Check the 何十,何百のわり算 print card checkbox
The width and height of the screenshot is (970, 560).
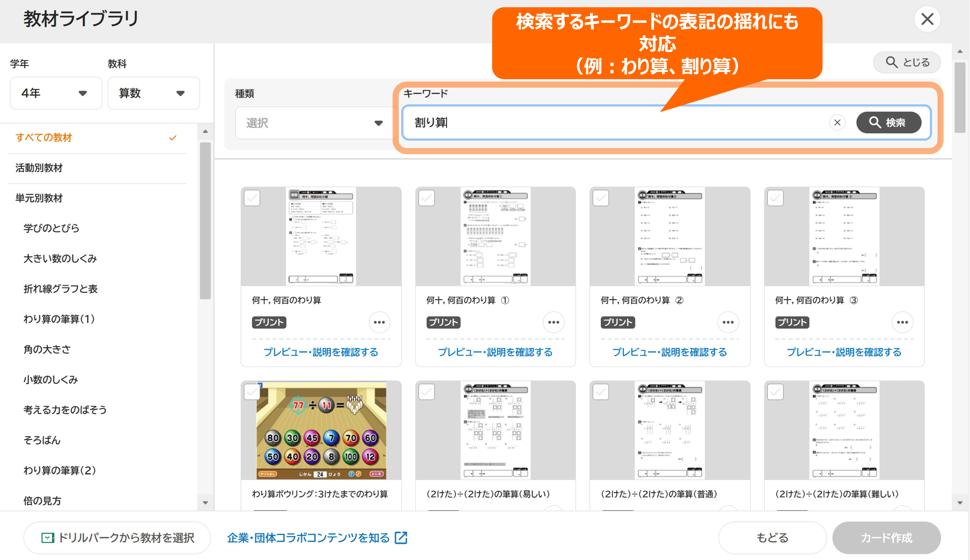(252, 198)
